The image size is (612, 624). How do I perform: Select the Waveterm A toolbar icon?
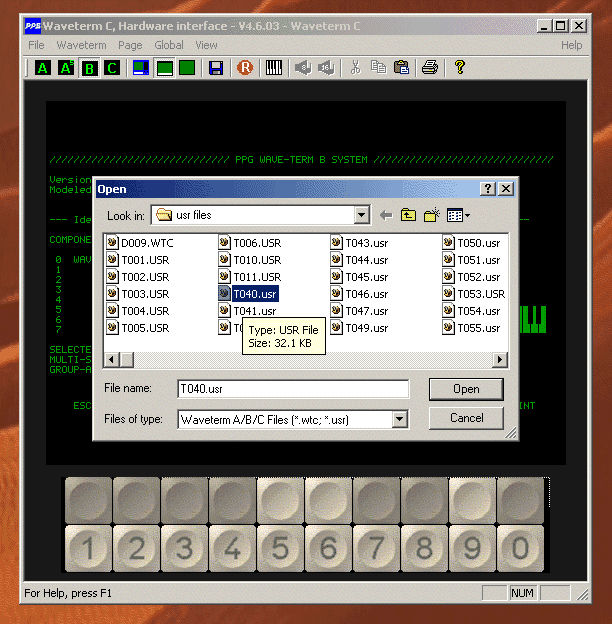(x=43, y=68)
